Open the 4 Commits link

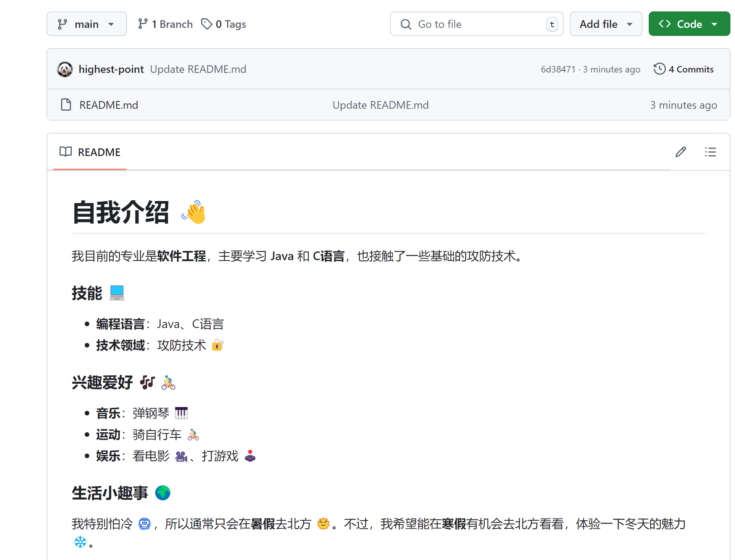click(x=691, y=69)
